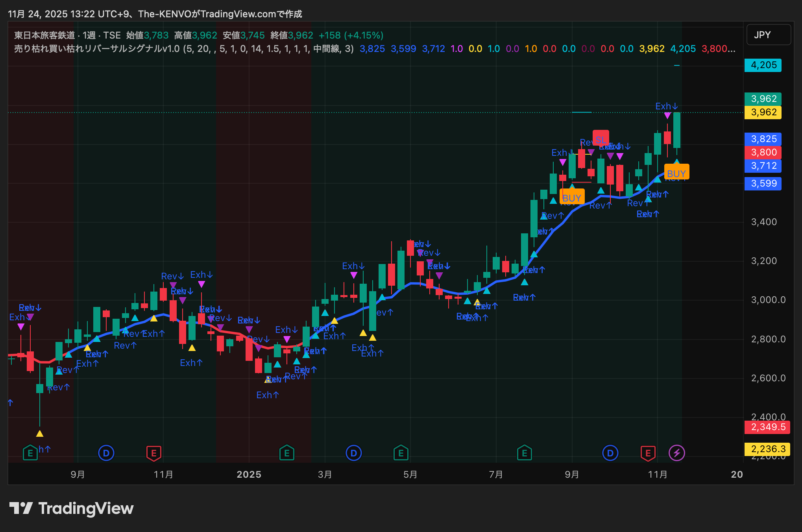Click the yellow 2,236.3 price label

(767, 449)
